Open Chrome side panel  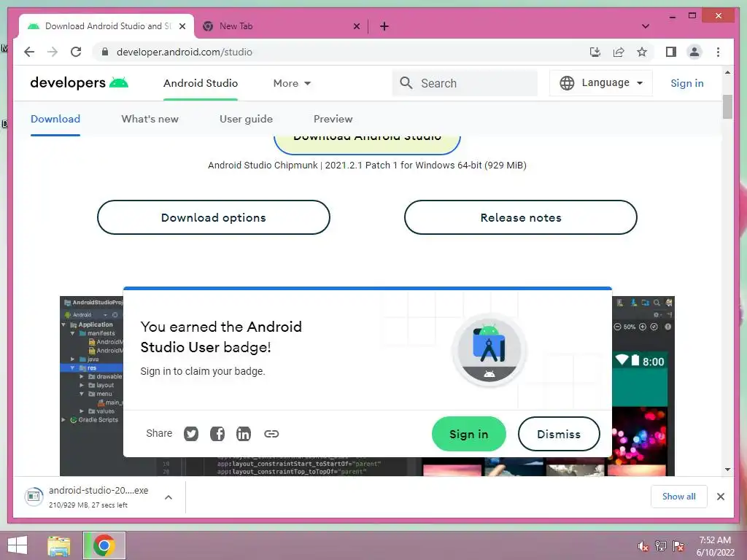pos(671,52)
